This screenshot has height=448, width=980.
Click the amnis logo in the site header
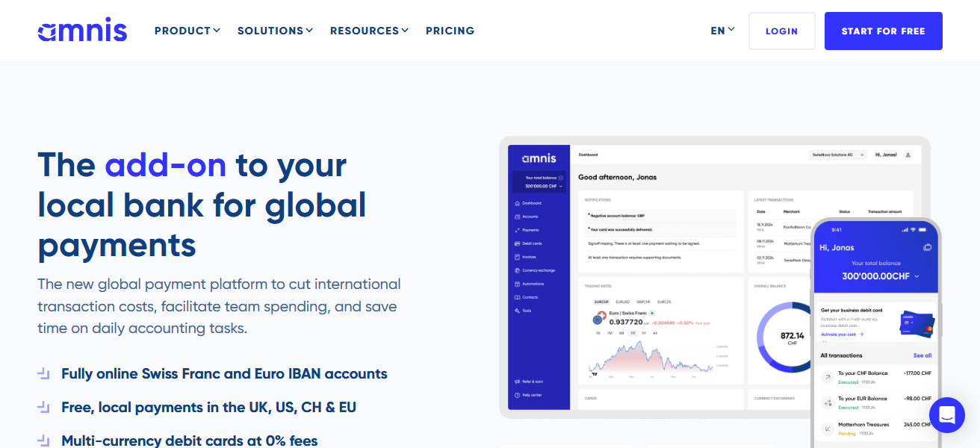(82, 31)
